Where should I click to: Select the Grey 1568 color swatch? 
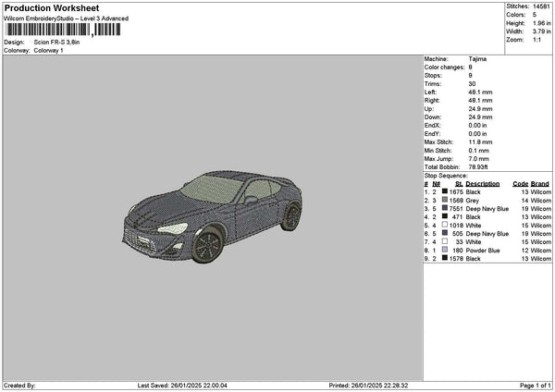tap(445, 200)
